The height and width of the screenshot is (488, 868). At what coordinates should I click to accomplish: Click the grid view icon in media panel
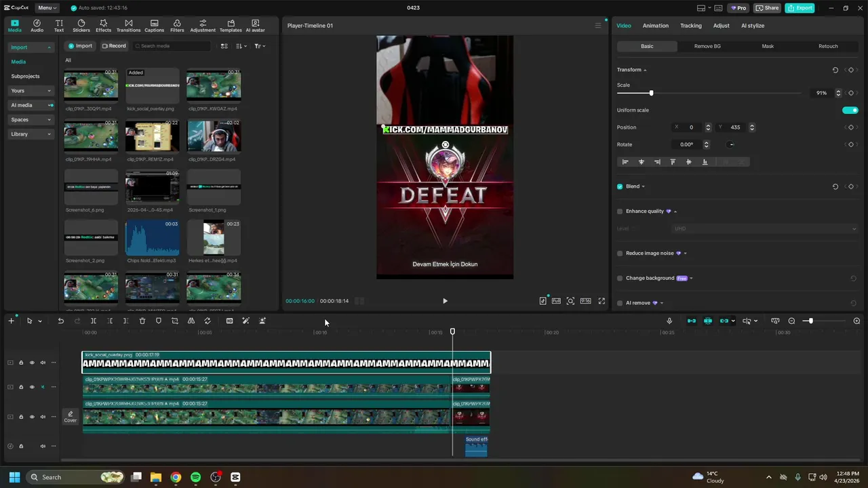coord(224,46)
